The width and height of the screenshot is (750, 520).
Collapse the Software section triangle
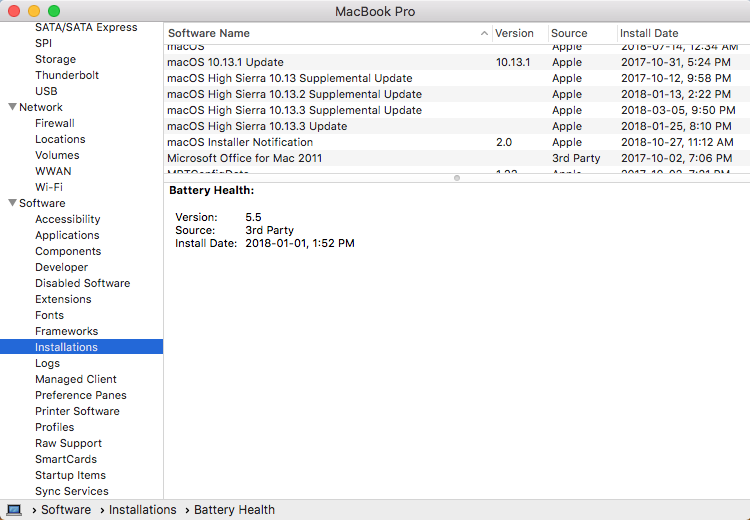tap(13, 203)
